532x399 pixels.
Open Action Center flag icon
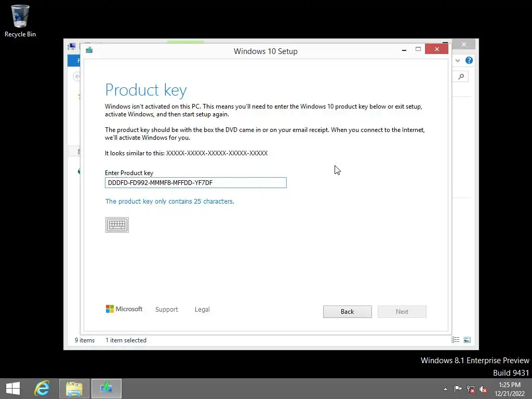pos(458,389)
